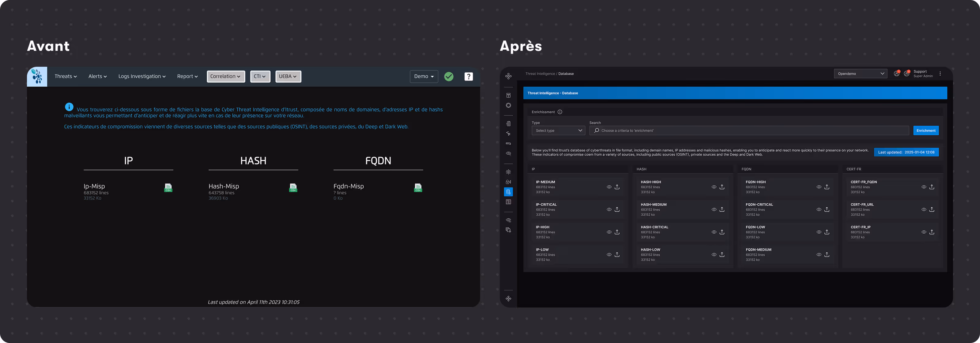Click the Enrichissment info icon

(x=560, y=112)
